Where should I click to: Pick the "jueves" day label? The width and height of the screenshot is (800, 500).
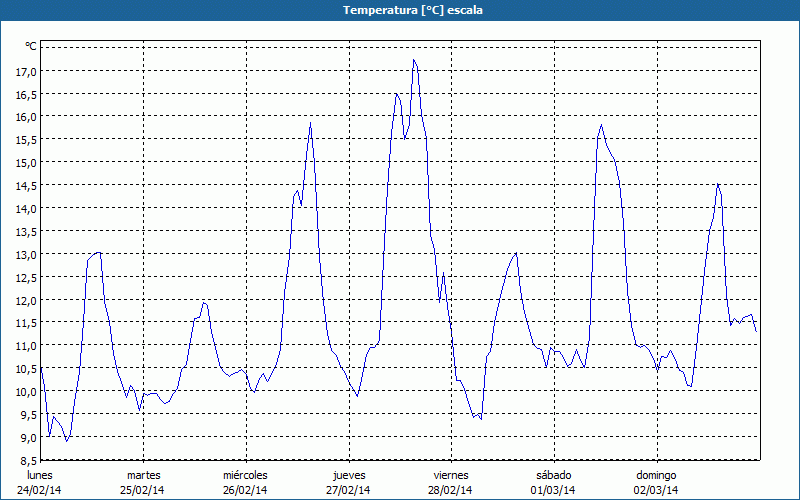(348, 475)
